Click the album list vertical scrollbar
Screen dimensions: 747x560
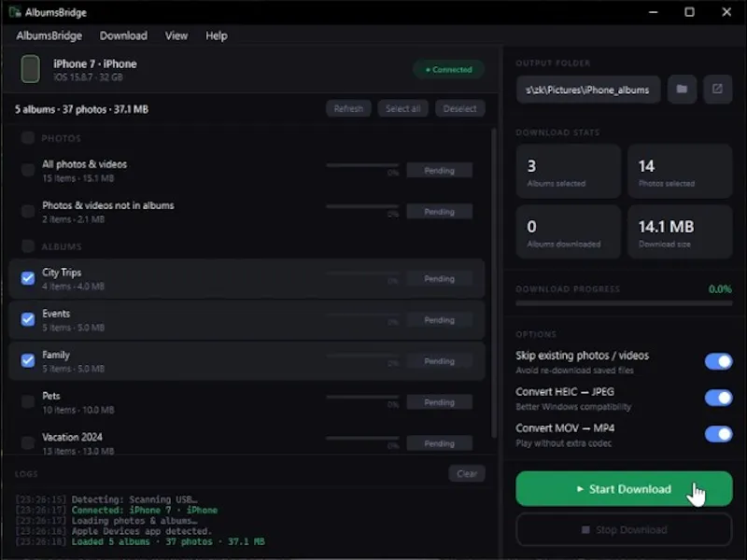[494, 284]
